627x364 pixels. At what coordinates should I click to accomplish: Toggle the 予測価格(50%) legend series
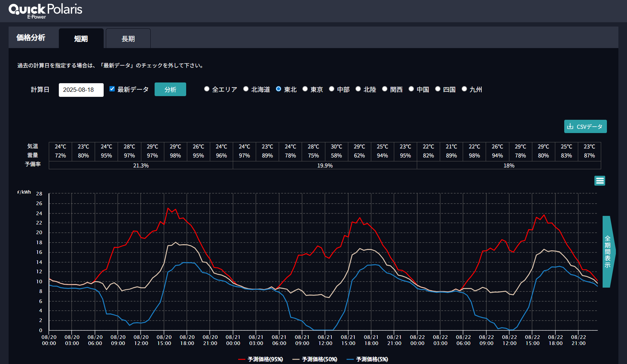click(315, 359)
